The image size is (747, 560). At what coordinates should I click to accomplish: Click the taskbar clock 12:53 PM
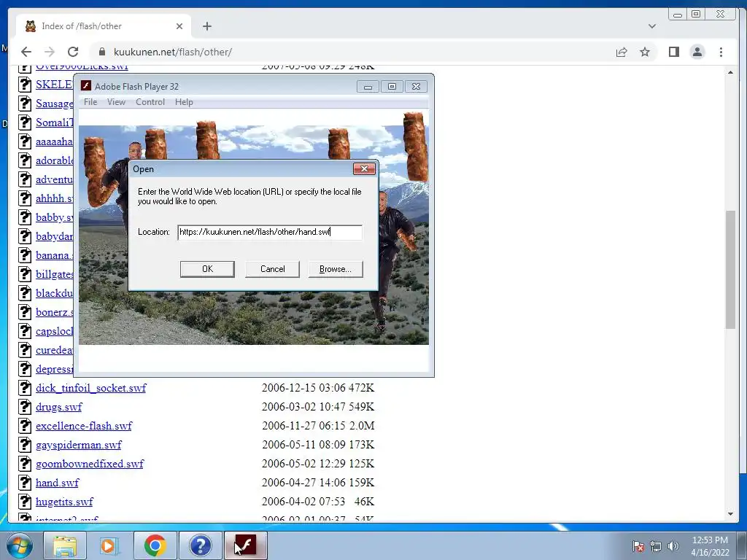click(x=710, y=540)
